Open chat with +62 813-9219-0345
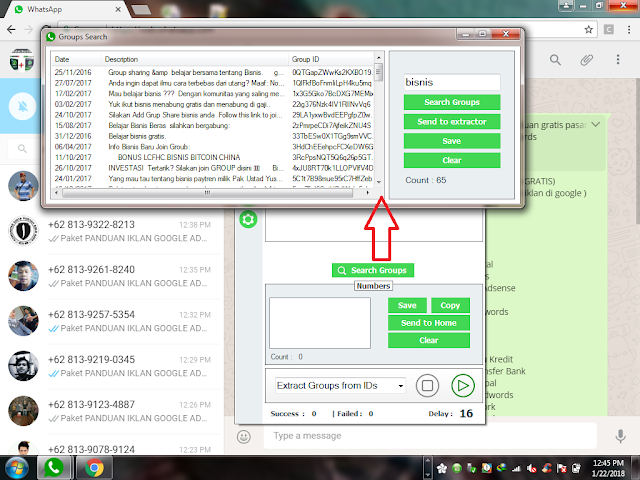The height and width of the screenshot is (480, 640). [112, 366]
